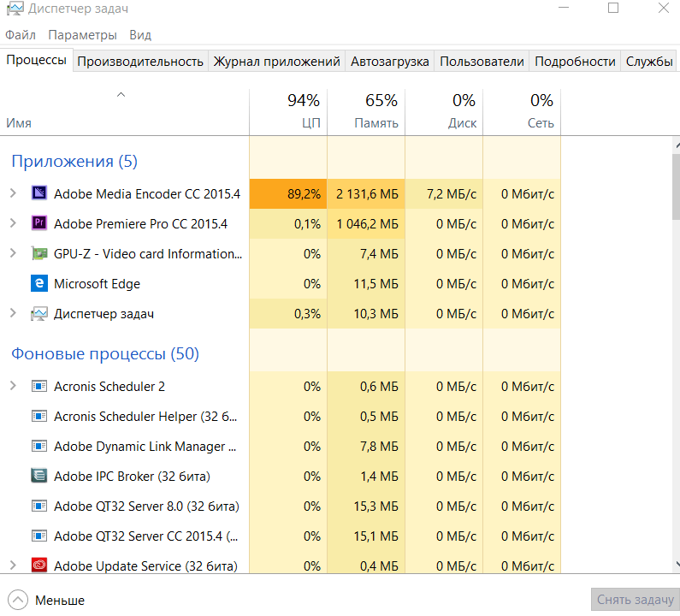The image size is (680, 616).
Task: Switch to the Подробности tab
Action: point(575,61)
